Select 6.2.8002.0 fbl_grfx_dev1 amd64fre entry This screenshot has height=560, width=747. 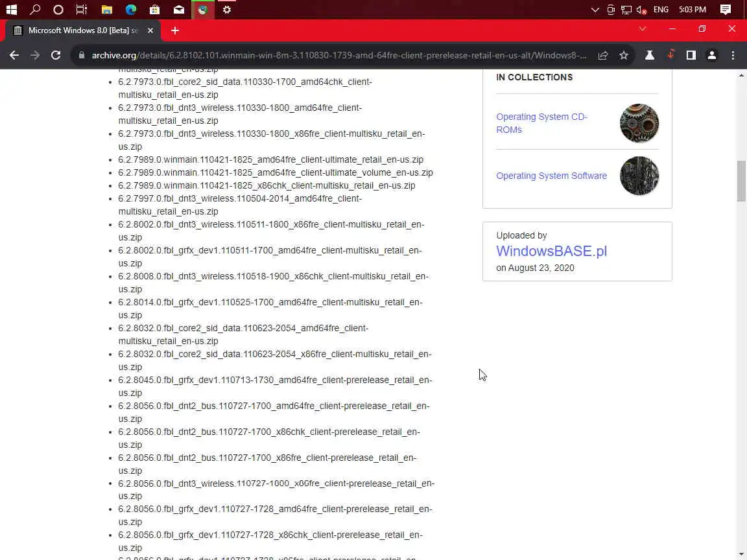coord(270,257)
